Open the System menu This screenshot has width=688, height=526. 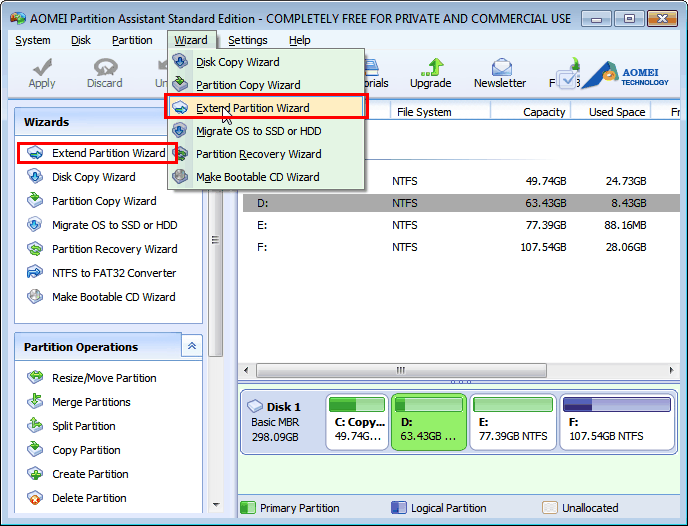33,40
